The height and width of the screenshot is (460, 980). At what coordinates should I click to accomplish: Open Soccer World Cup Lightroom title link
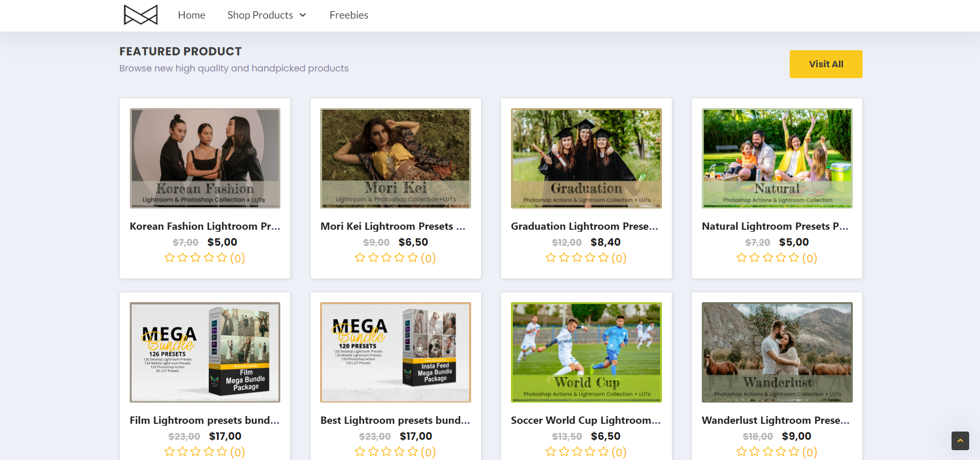tap(585, 420)
